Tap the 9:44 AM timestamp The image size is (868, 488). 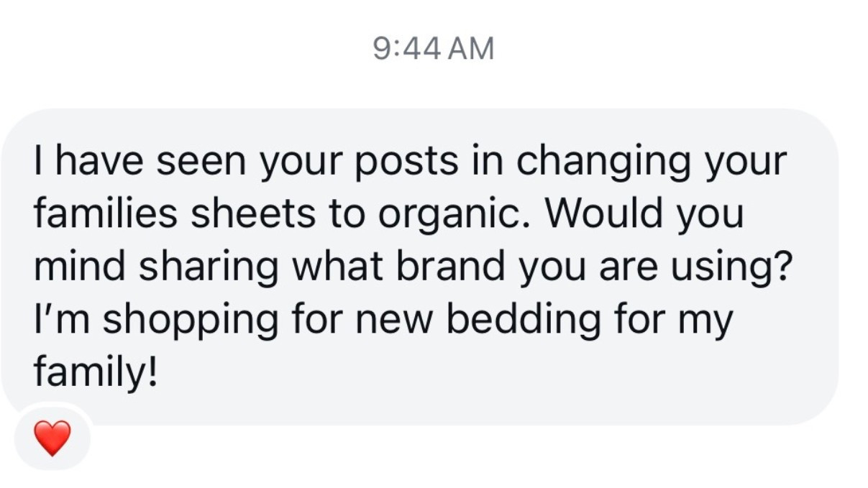434,49
